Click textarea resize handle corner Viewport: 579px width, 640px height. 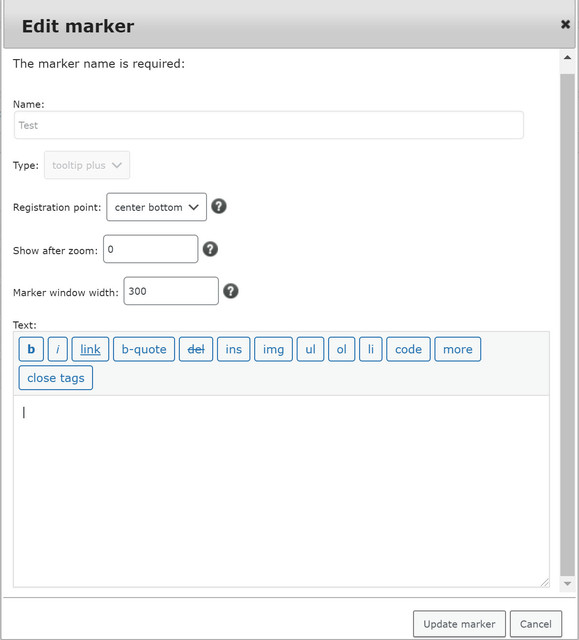coord(545,583)
